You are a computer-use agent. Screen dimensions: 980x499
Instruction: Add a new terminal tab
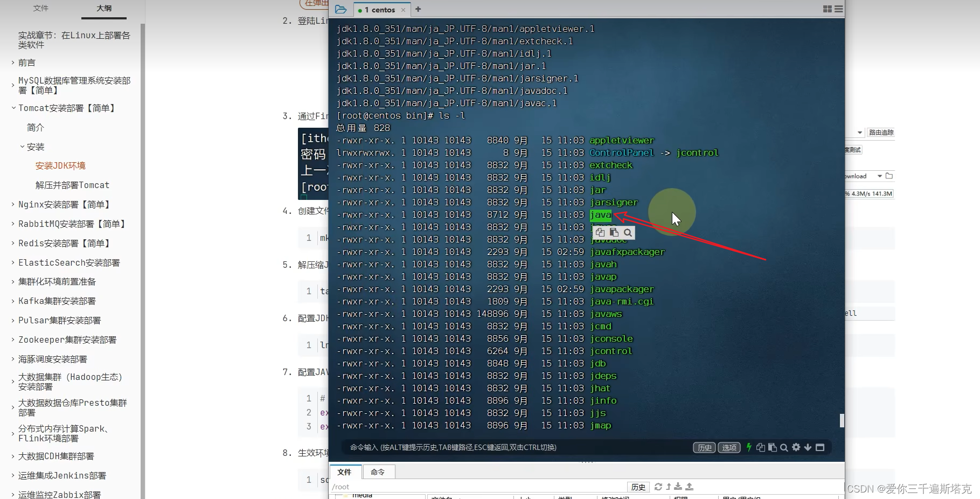[x=418, y=9]
